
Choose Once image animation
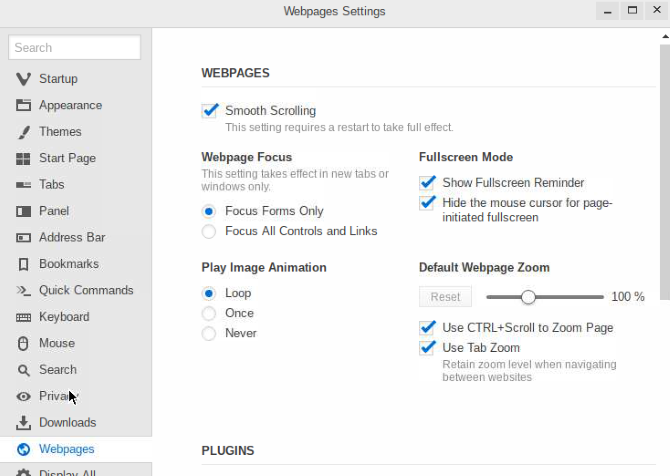point(209,313)
